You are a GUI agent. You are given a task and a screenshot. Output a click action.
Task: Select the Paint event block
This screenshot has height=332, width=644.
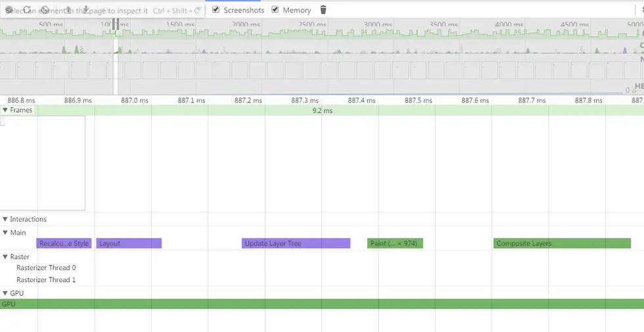tap(395, 243)
